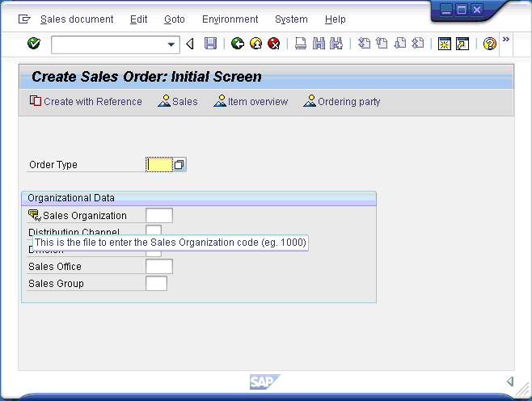Click the Order Type input field
532x401 pixels.
[x=159, y=165]
